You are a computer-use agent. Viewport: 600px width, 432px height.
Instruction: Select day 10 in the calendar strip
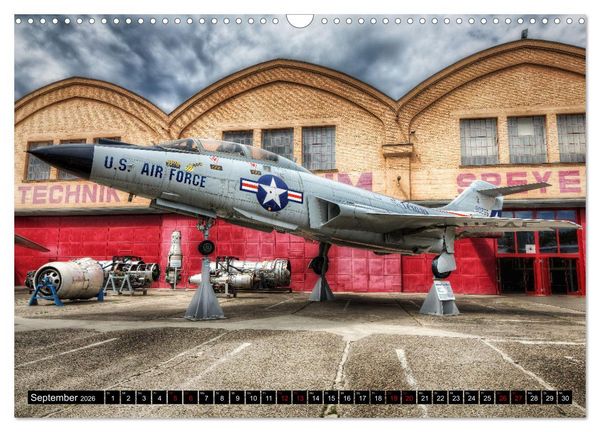point(253,398)
